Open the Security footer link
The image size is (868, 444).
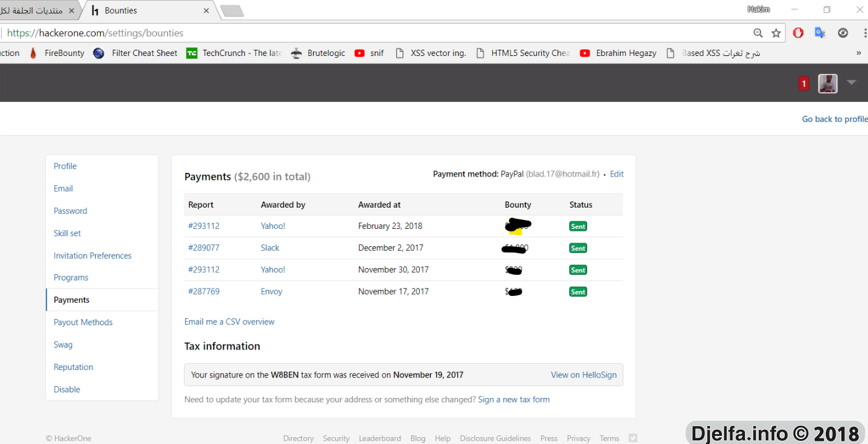(336, 438)
